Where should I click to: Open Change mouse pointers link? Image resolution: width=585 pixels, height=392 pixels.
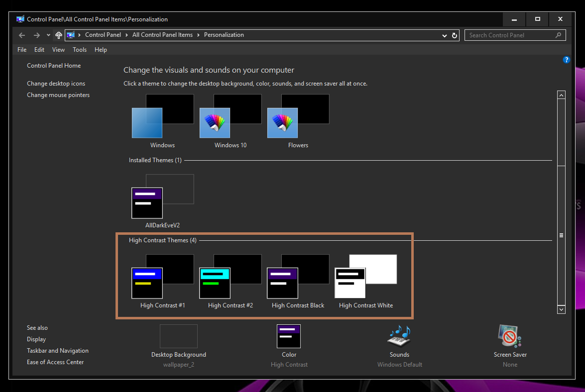(58, 95)
